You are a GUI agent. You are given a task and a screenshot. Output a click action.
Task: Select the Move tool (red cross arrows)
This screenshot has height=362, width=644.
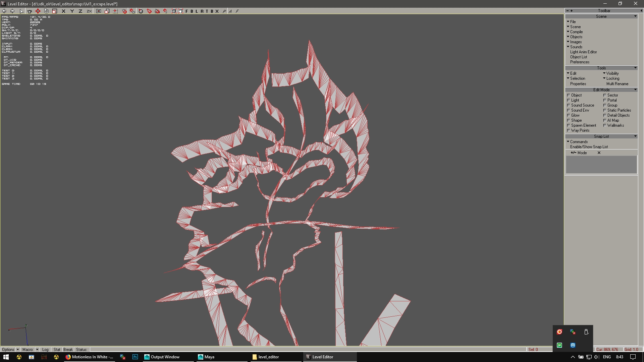coord(38,11)
